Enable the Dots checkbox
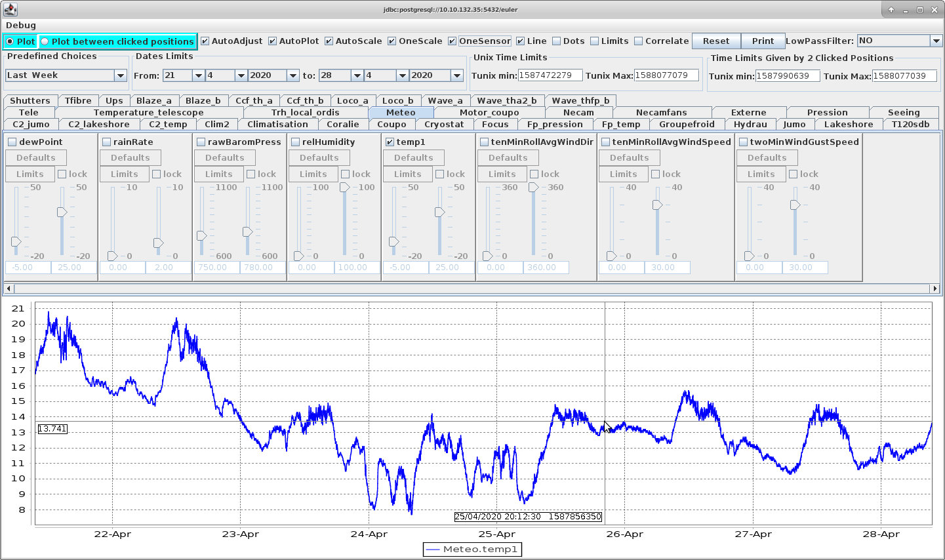Viewport: 945px width, 560px height. pyautogui.click(x=557, y=41)
